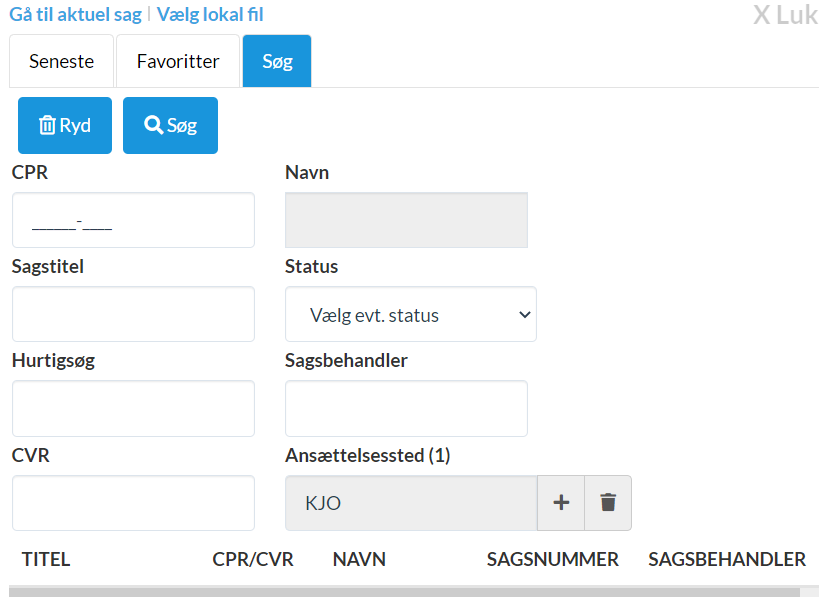The image size is (830, 609).
Task: Select the Sagsbehandler text field
Action: click(406, 409)
